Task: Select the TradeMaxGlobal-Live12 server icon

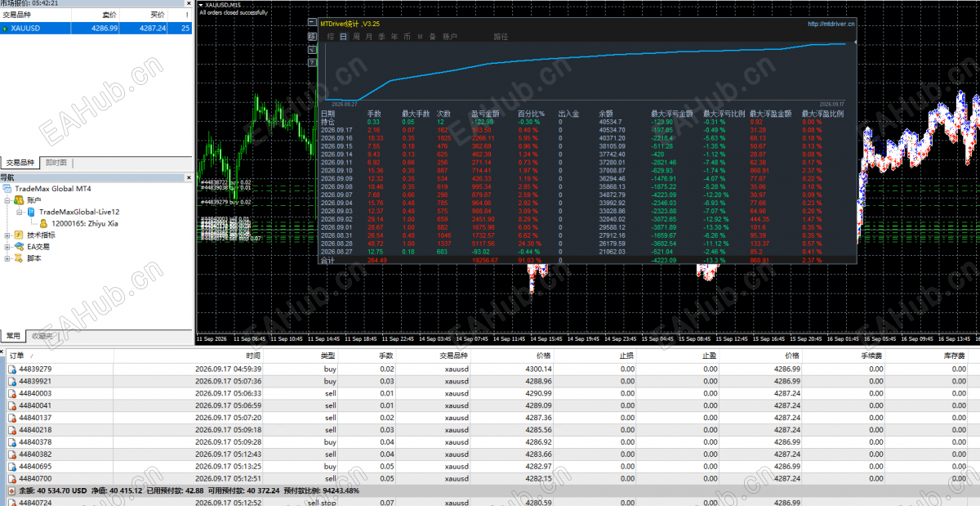Action: 31,212
